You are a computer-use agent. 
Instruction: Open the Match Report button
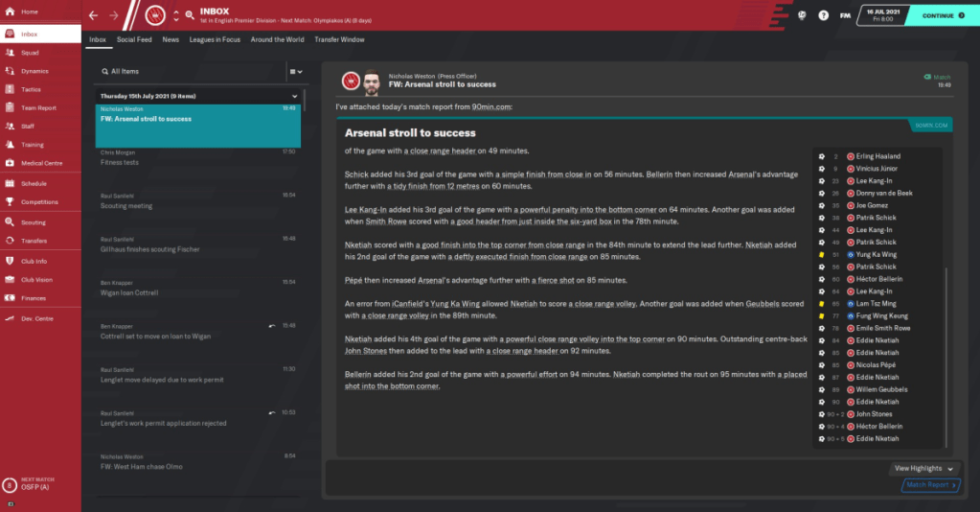tap(930, 485)
